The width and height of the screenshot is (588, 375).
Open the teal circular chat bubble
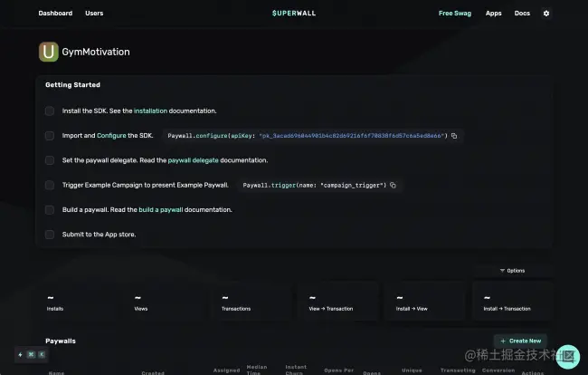click(x=568, y=357)
